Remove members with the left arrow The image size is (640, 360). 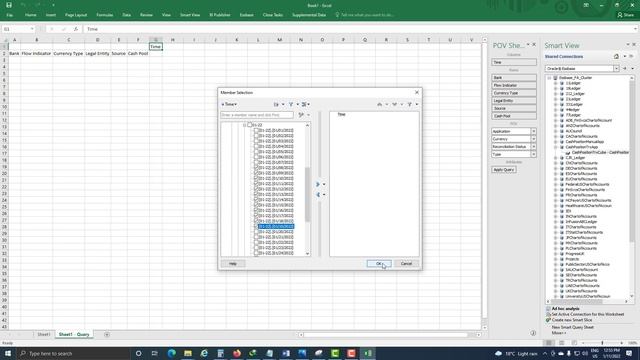318,195
